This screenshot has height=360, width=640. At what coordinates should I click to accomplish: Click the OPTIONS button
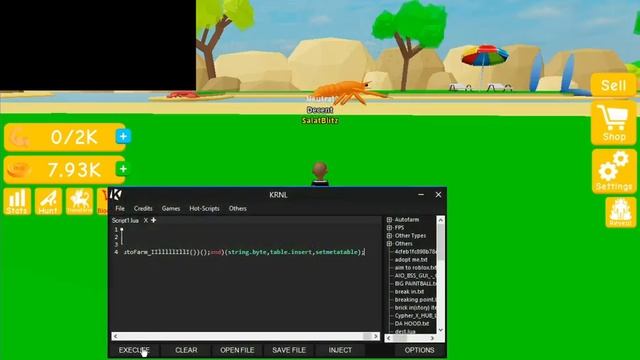(419, 350)
